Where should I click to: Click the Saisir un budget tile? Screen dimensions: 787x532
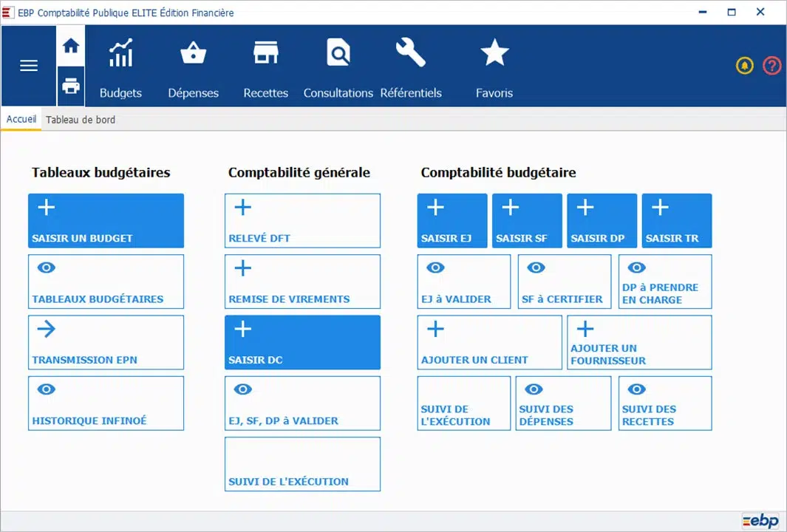[106, 221]
